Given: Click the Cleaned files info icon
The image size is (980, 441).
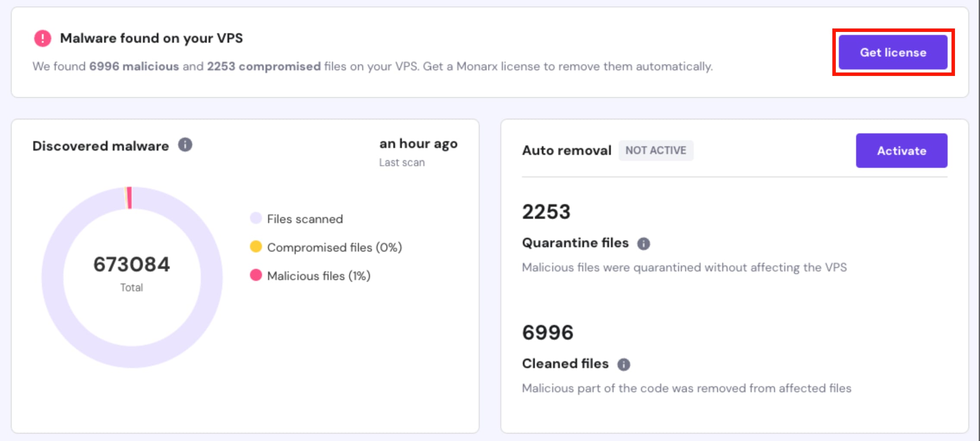Looking at the screenshot, I should (623, 364).
